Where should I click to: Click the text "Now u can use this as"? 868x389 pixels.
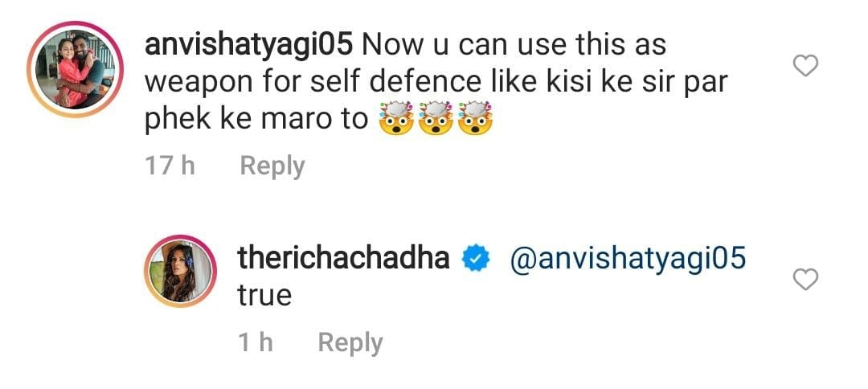point(514,45)
